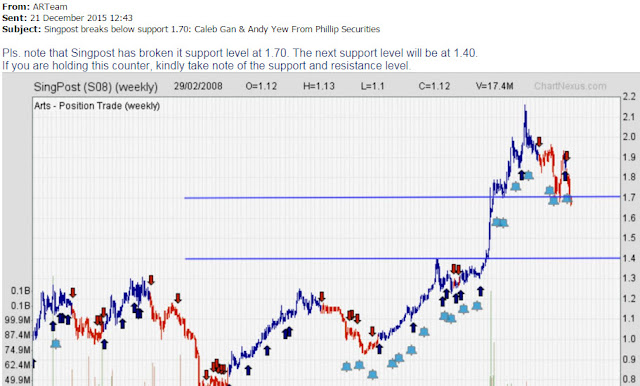The width and height of the screenshot is (640, 386).
Task: Click the red sell arrow just after the 2.1 peak
Action: [x=539, y=142]
